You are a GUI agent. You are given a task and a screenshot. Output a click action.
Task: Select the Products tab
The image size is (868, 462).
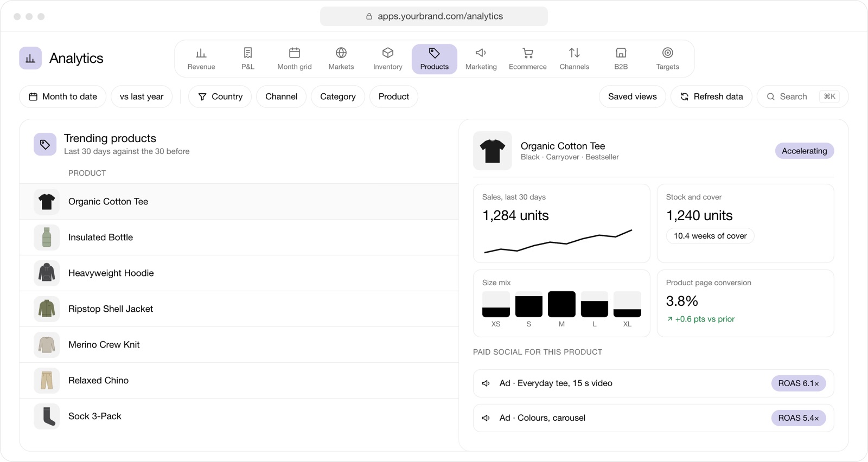pos(435,59)
